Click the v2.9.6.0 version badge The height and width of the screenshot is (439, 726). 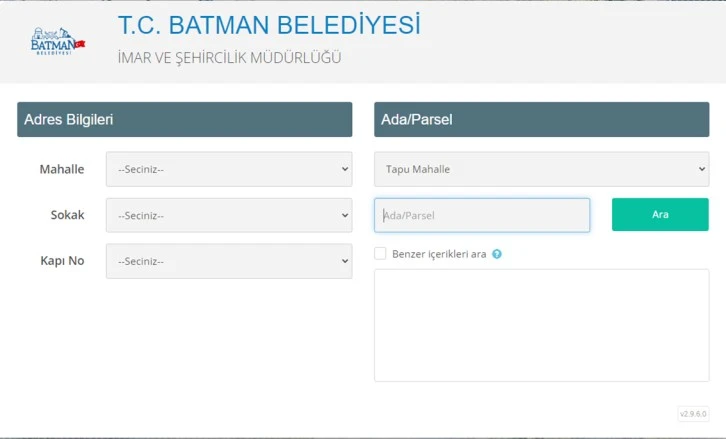point(692,413)
